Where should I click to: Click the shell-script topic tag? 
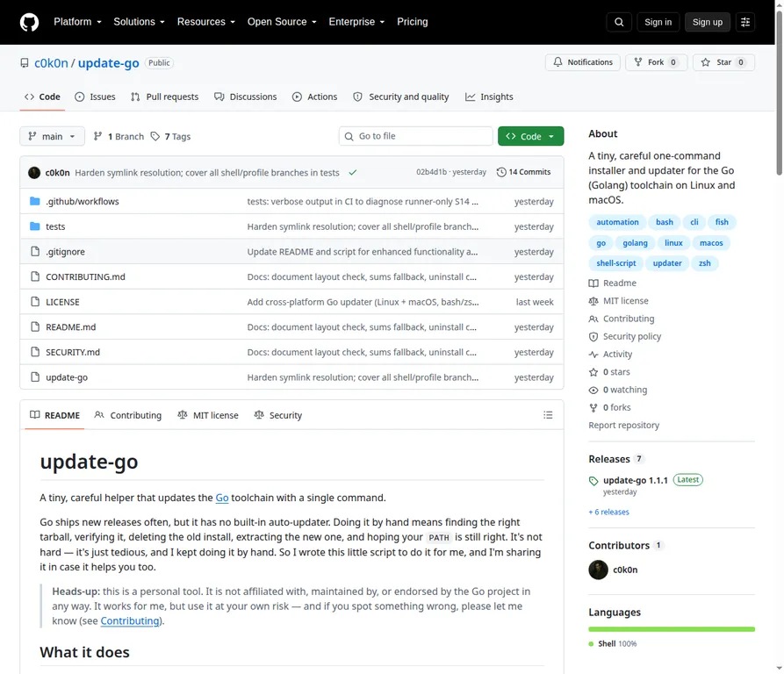[616, 263]
